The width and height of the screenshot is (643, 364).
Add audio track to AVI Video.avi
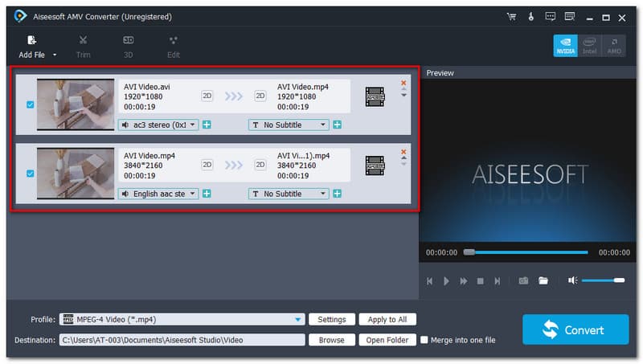click(207, 125)
